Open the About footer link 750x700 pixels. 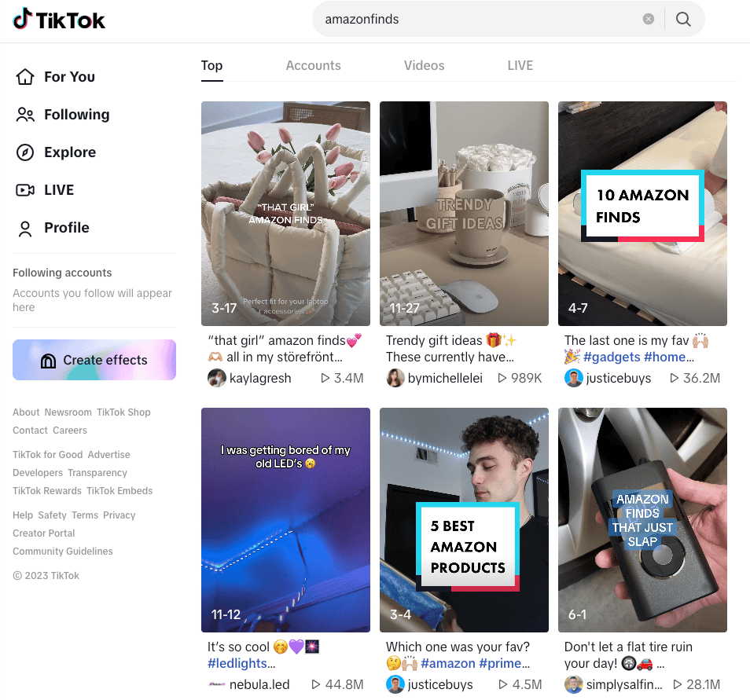point(26,412)
